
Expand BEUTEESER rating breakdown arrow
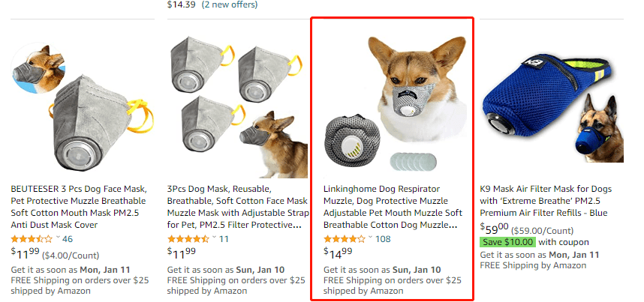coord(58,239)
